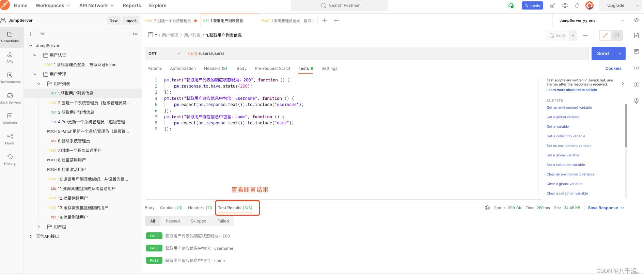Open request info icon in right sidebar
644x277 pixels.
click(636, 84)
